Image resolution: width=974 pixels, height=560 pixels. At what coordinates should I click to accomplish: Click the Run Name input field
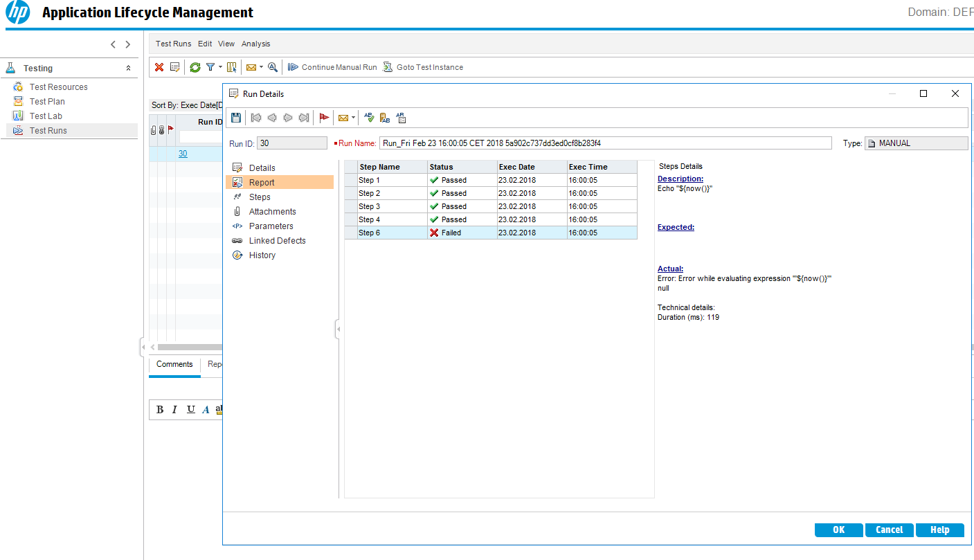click(606, 143)
